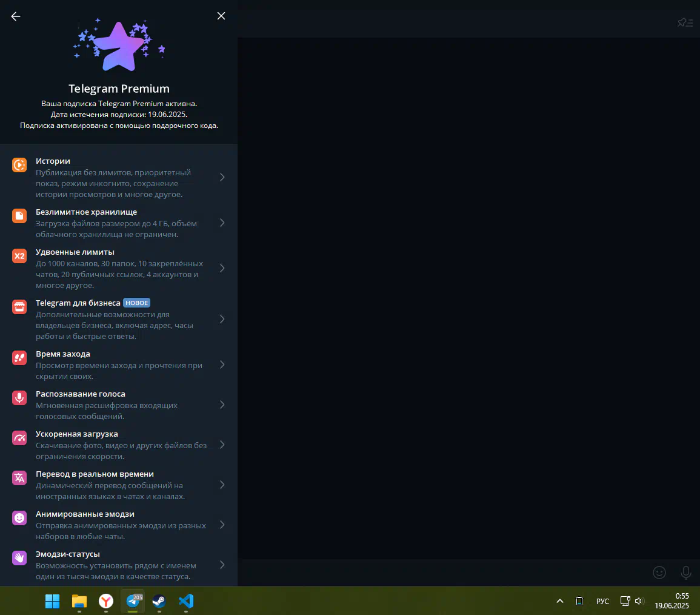Open the Анимированные эмодзи title
This screenshot has width=700, height=615.
point(85,514)
